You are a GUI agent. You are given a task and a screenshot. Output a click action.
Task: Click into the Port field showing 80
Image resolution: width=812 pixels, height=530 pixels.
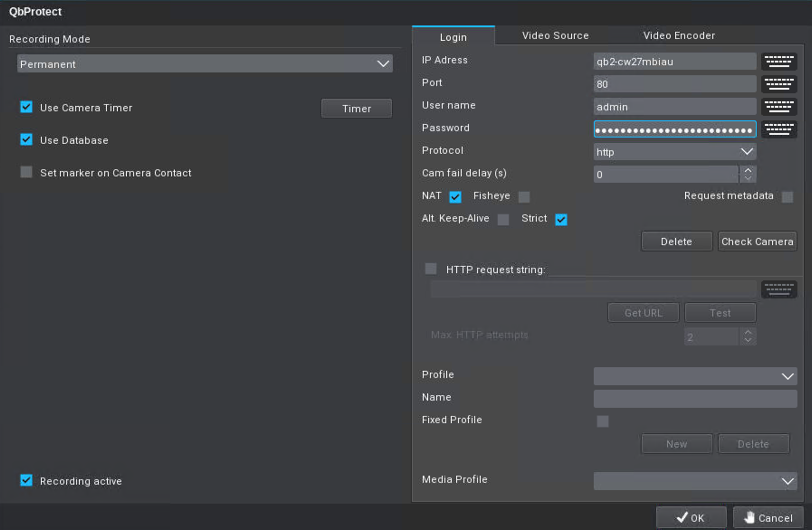675,84
